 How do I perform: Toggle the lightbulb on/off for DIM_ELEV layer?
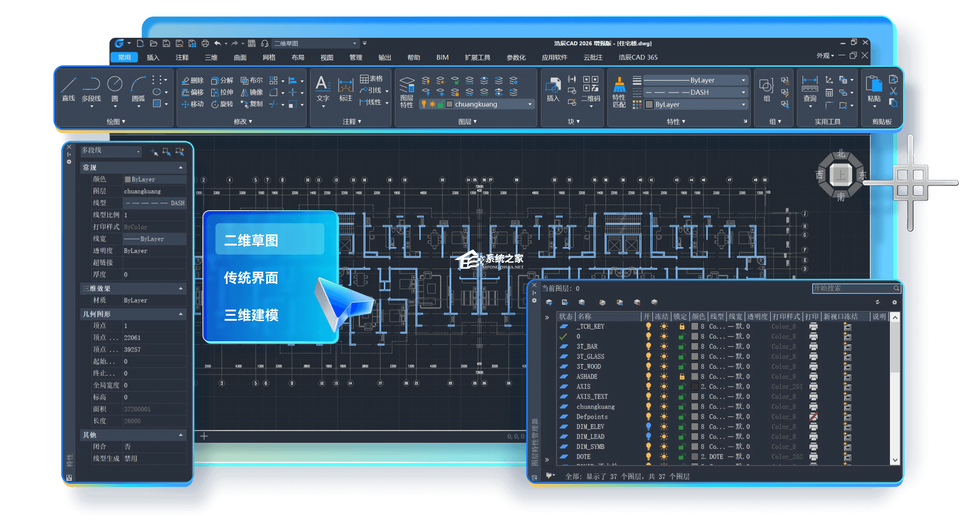(648, 427)
